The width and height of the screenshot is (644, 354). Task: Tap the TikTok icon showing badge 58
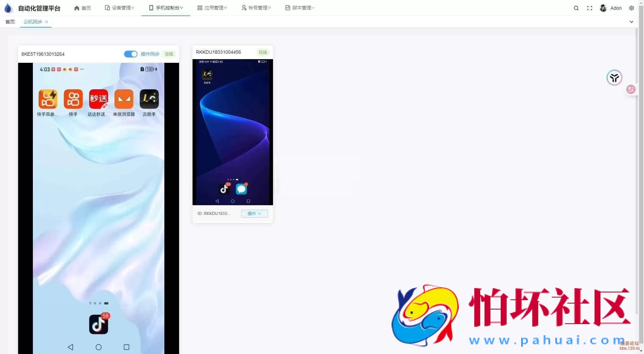99,323
